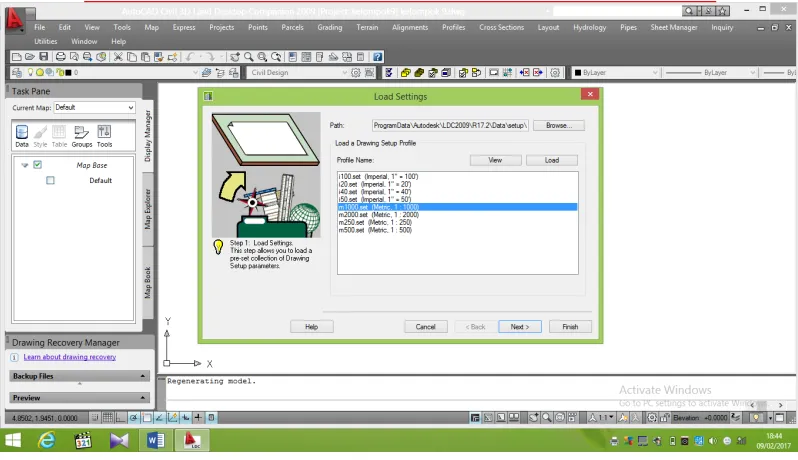The height and width of the screenshot is (460, 798).
Task: Open Learn about drawing recovery link
Action: point(70,357)
